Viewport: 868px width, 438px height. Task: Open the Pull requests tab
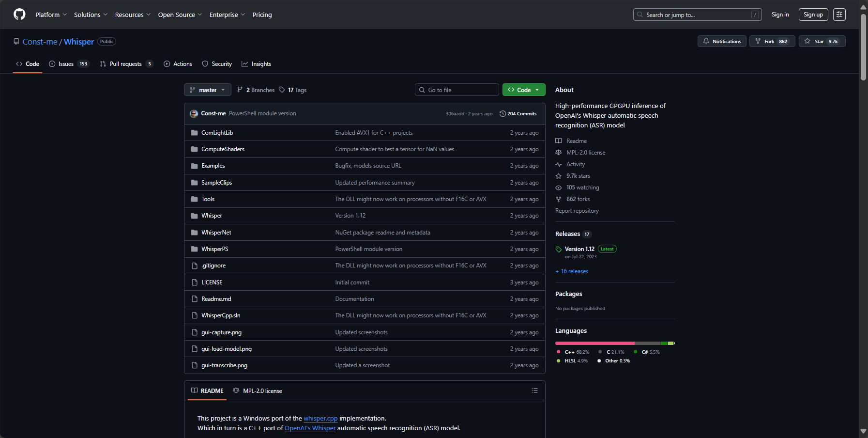(126, 64)
